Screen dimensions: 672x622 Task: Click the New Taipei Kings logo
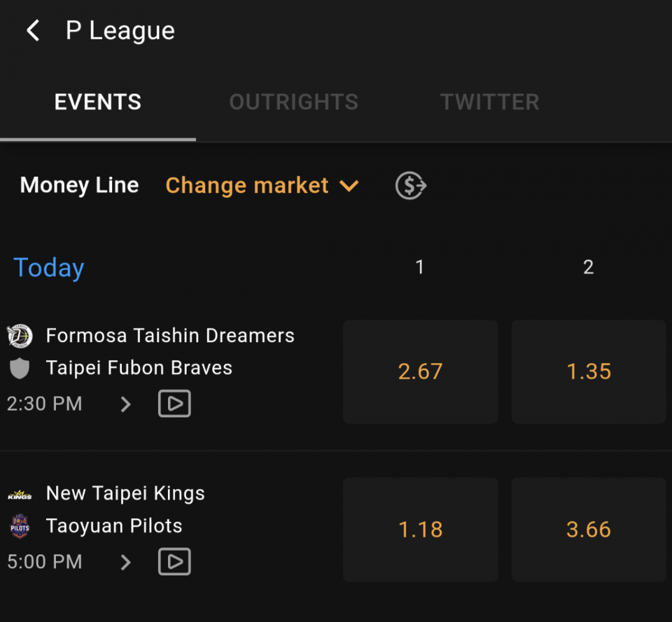coord(20,494)
